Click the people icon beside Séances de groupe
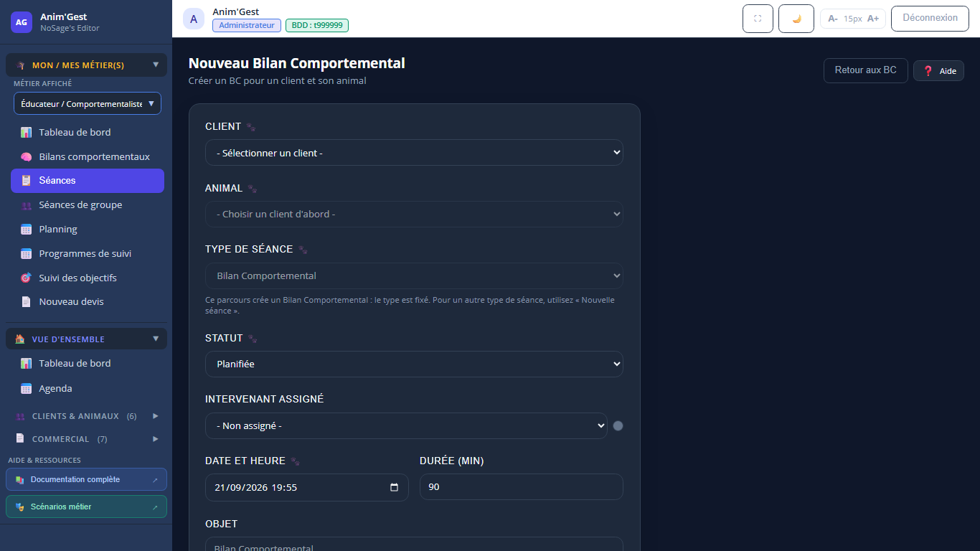 click(x=26, y=205)
